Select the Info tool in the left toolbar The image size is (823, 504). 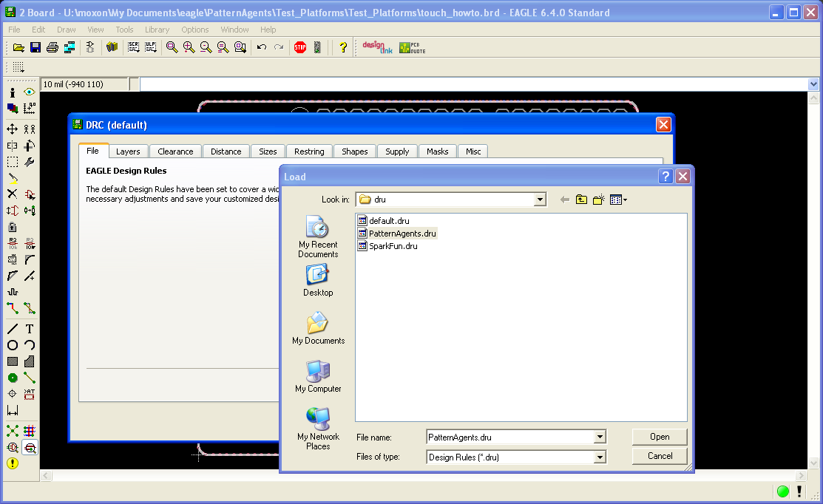[13, 92]
